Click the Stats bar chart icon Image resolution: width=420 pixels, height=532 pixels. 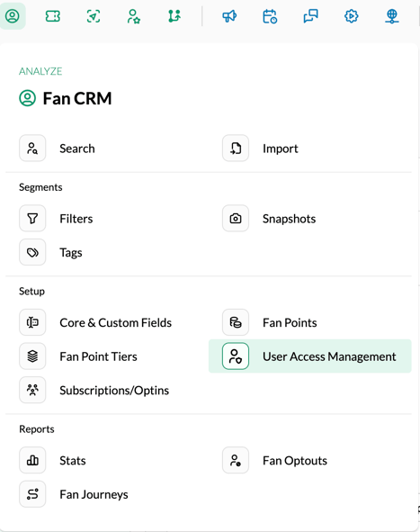32,460
